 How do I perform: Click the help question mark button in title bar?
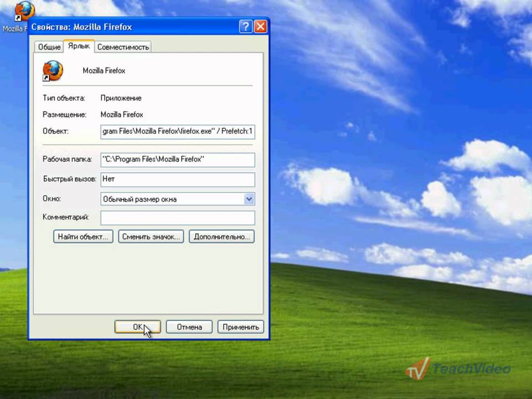pyautogui.click(x=245, y=27)
